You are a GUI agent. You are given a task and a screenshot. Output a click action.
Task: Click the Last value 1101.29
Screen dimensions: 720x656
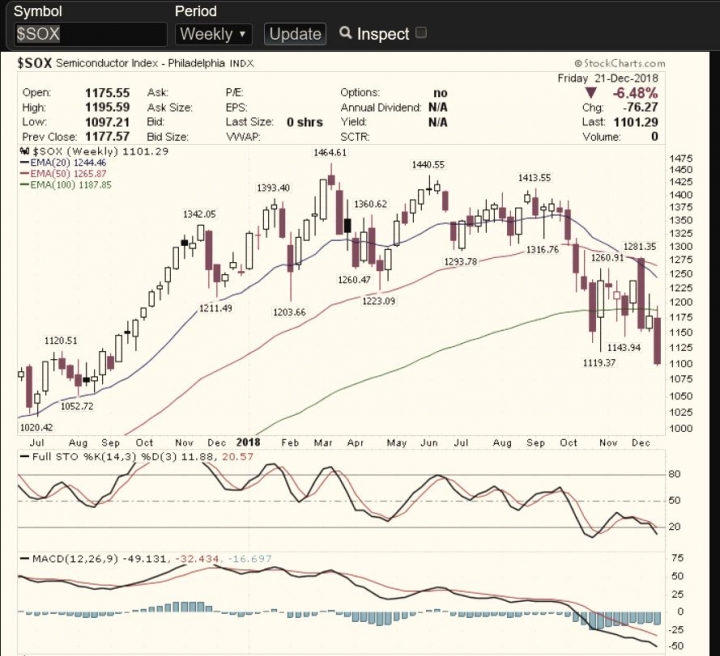(x=636, y=122)
